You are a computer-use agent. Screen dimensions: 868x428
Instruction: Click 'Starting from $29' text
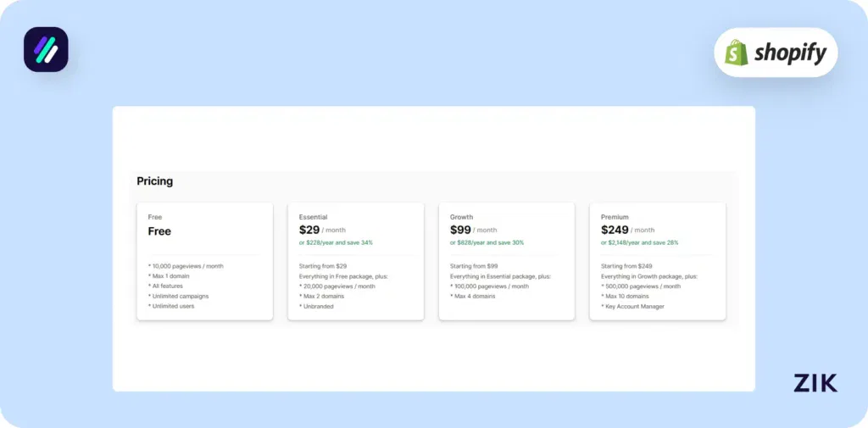click(x=323, y=266)
